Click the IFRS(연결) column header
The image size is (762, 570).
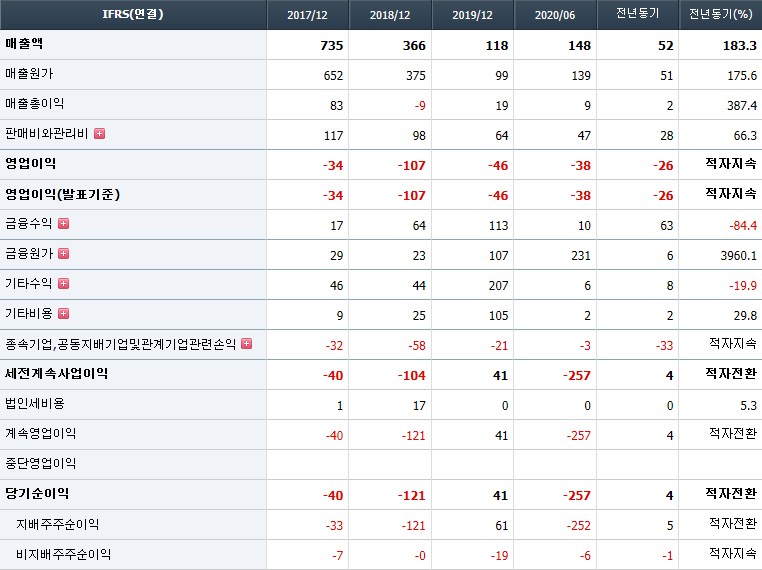tap(133, 14)
